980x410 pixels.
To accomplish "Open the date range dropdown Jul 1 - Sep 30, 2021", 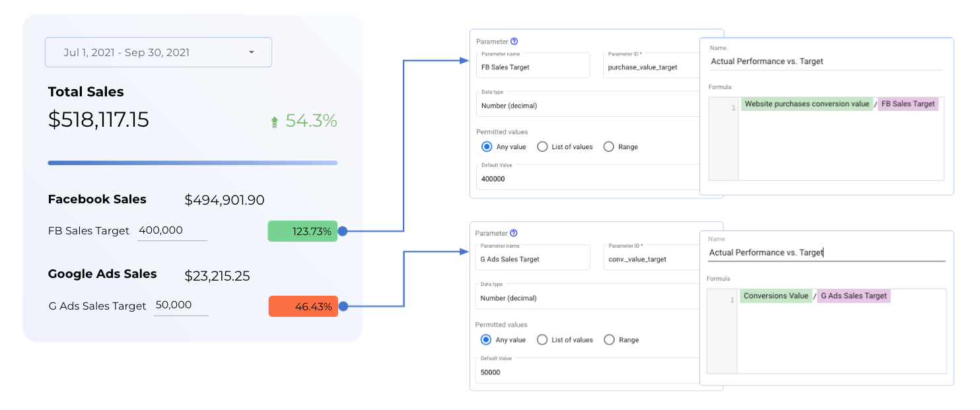I will tap(158, 52).
